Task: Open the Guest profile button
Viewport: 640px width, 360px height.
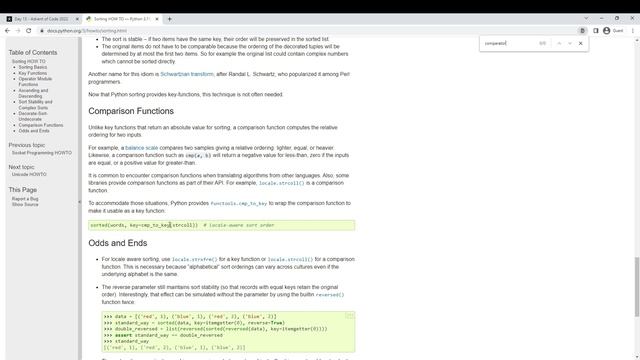Action: [613, 31]
